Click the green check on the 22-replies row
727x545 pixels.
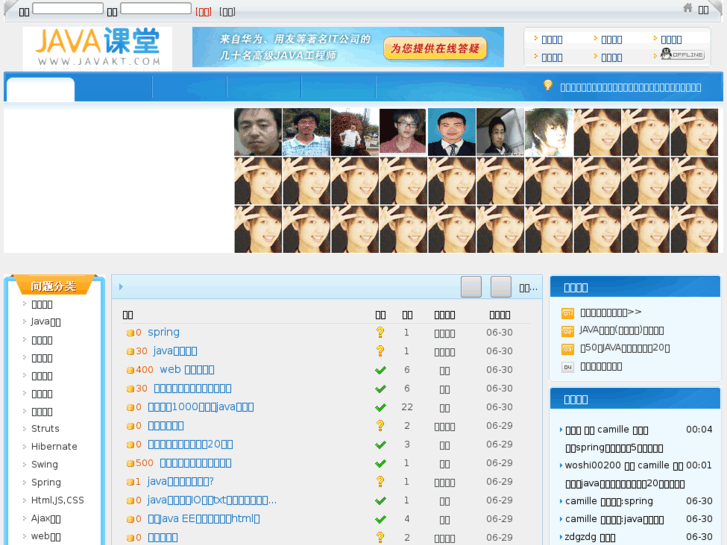pyautogui.click(x=381, y=407)
